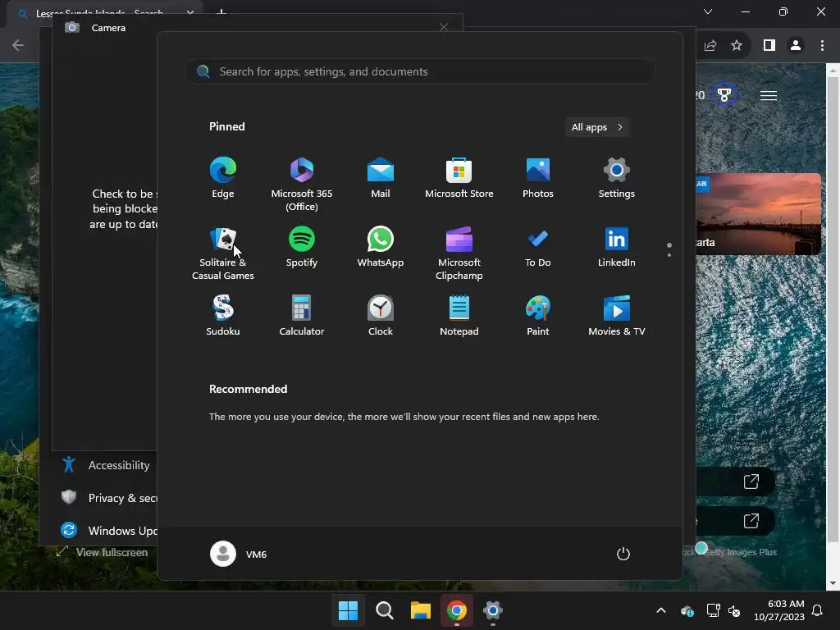Expand the All apps list

[x=597, y=127]
